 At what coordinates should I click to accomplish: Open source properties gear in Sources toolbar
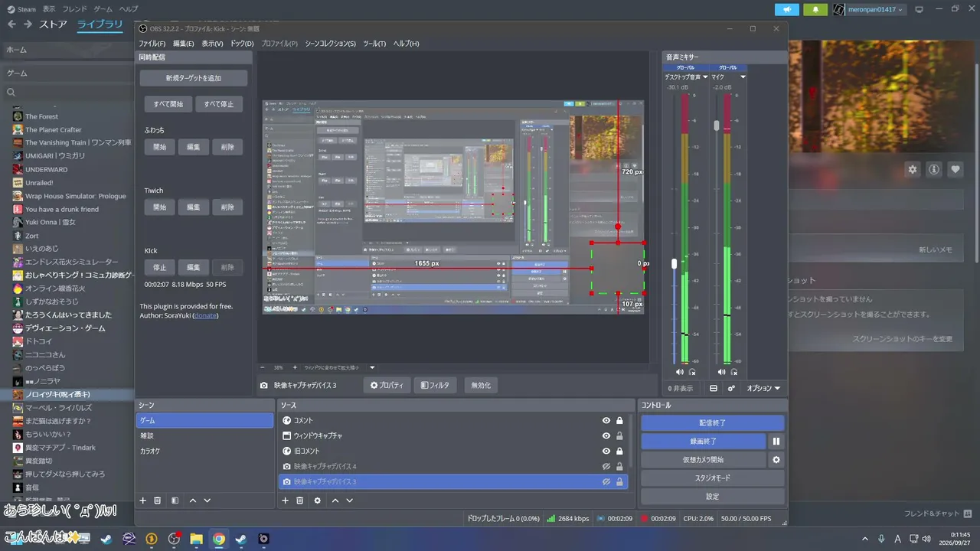[x=318, y=500]
